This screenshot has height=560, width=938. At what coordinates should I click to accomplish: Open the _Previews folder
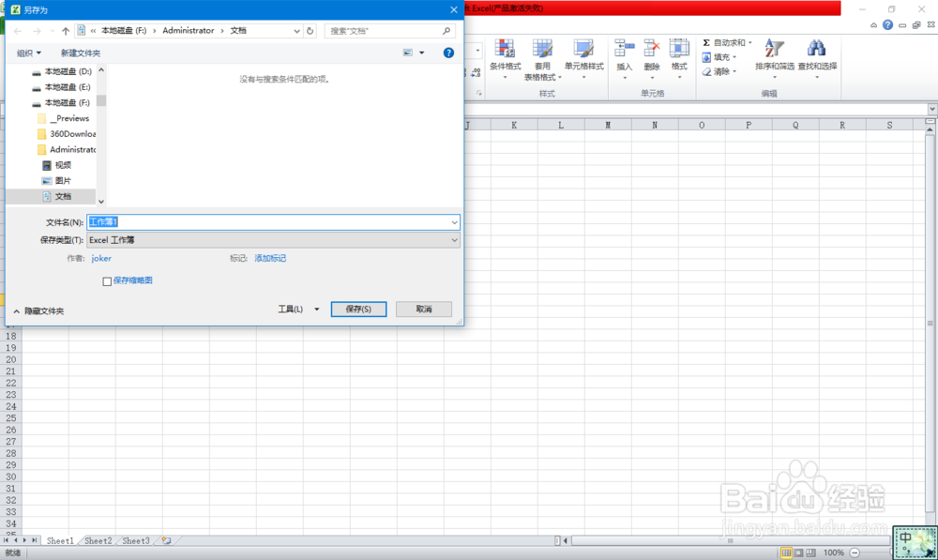tap(64, 118)
